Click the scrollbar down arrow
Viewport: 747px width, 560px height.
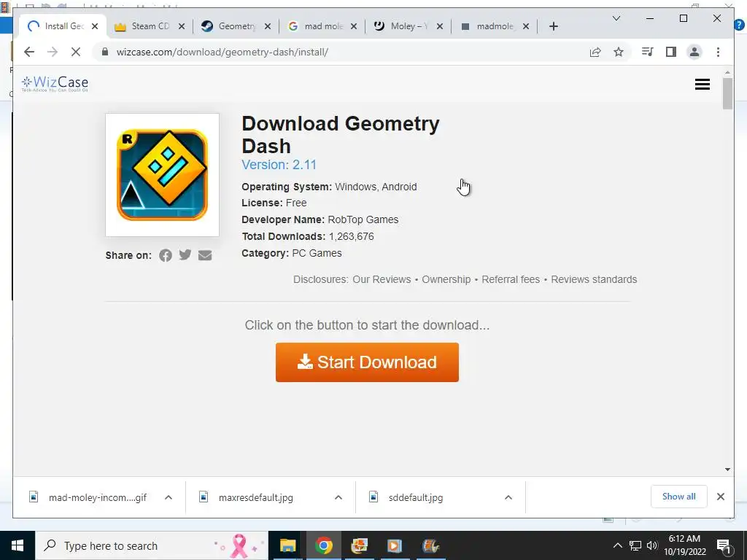[727, 469]
